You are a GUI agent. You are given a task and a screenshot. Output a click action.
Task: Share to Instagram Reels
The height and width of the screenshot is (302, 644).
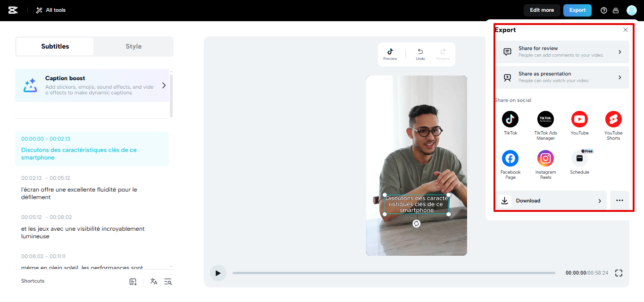pyautogui.click(x=545, y=158)
